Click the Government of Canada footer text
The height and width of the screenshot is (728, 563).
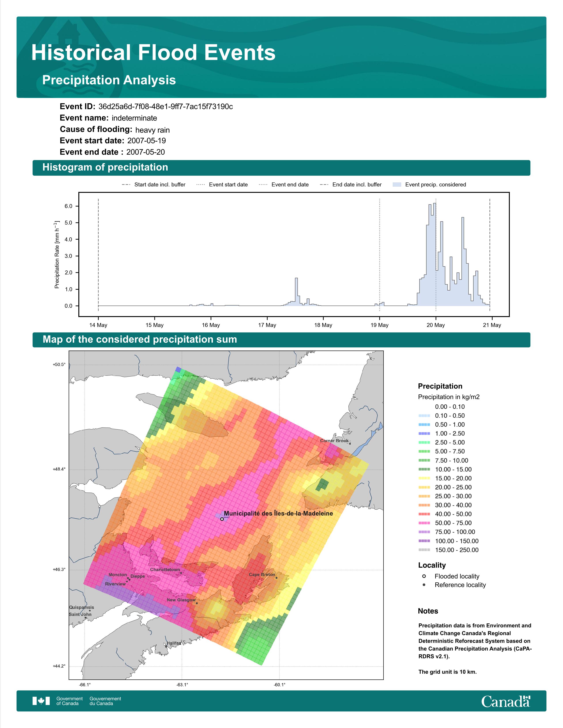[69, 701]
